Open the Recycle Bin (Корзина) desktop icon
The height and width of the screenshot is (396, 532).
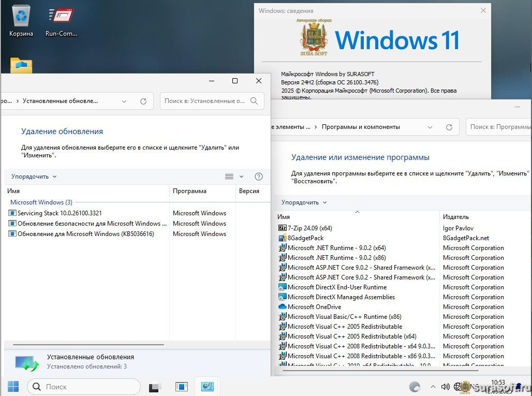point(21,21)
